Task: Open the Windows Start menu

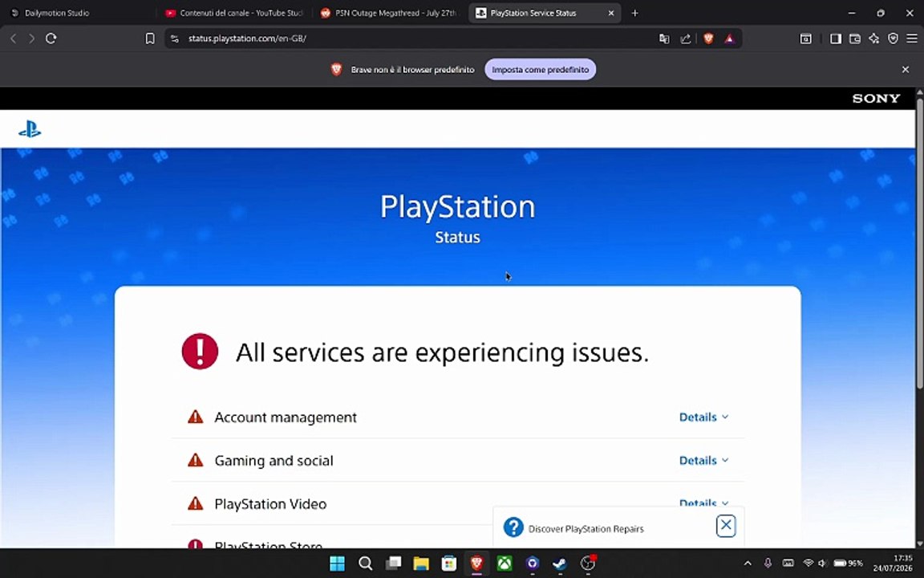Action: [x=337, y=564]
